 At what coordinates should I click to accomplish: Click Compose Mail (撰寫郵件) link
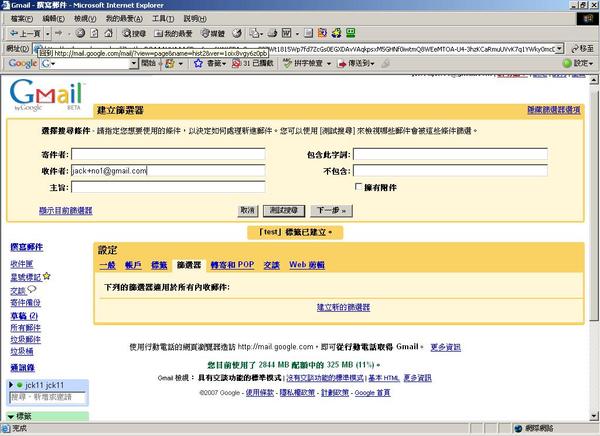coord(26,247)
